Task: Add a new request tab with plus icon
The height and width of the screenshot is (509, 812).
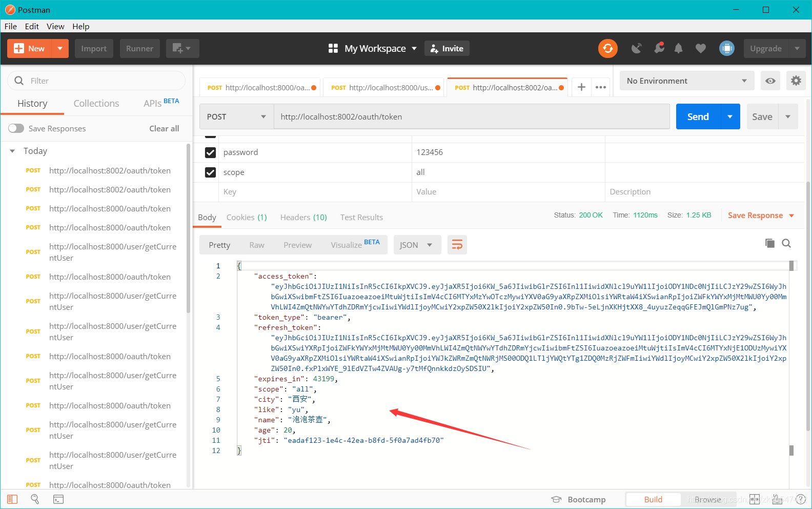Action: [x=581, y=87]
